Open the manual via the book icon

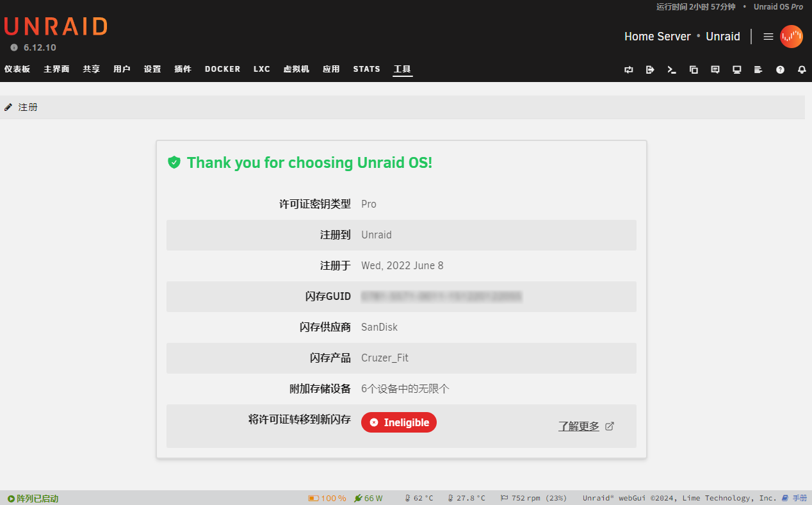785,498
